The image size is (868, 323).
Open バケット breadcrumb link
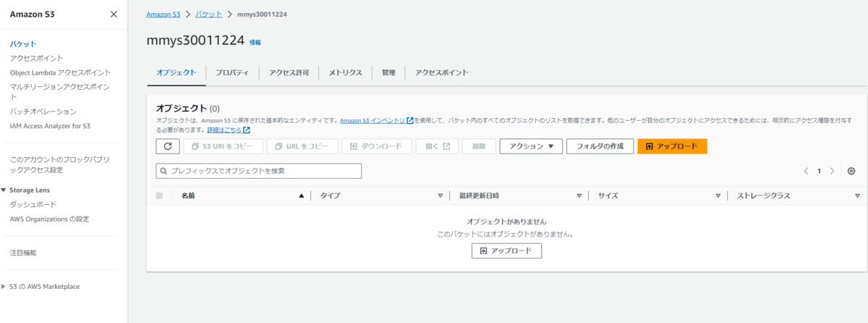[x=209, y=14]
